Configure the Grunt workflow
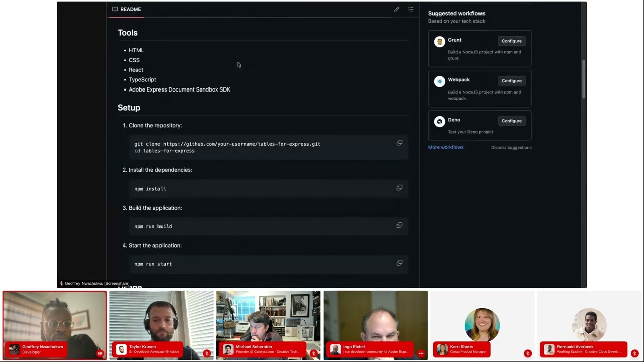Screen dimensions: 644x362 pyautogui.click(x=511, y=41)
